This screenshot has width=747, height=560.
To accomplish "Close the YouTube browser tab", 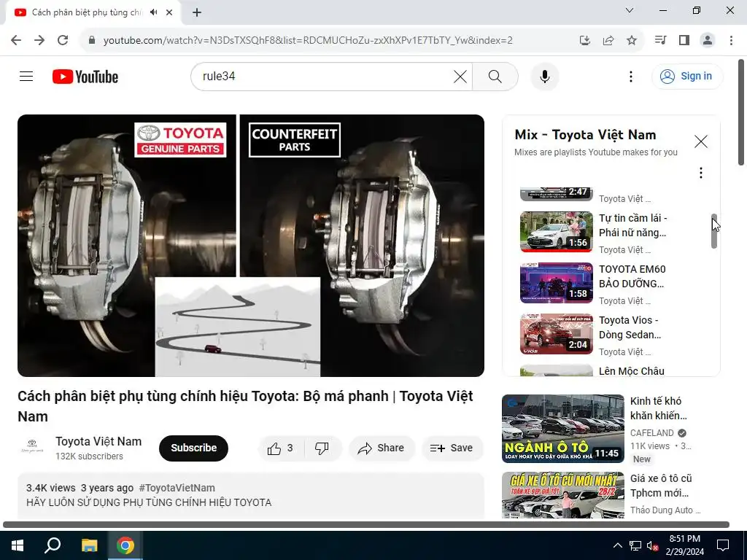I will (169, 12).
